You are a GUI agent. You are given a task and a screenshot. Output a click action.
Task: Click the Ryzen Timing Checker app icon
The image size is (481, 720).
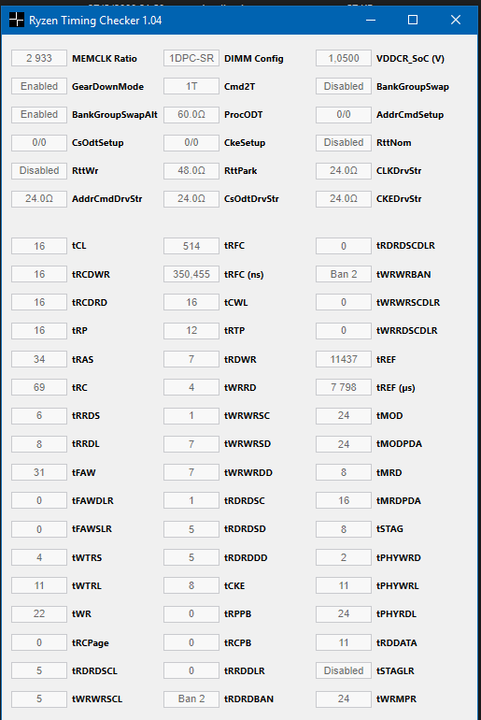[16, 20]
